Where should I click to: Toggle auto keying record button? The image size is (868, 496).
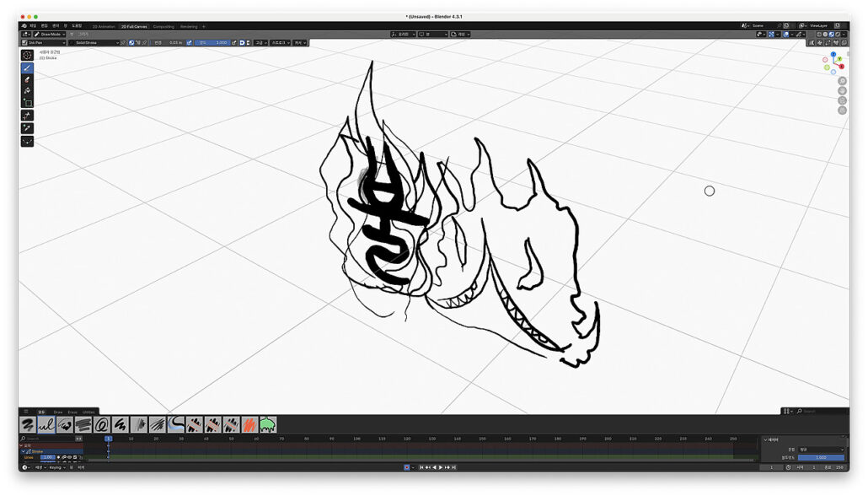[x=407, y=466]
